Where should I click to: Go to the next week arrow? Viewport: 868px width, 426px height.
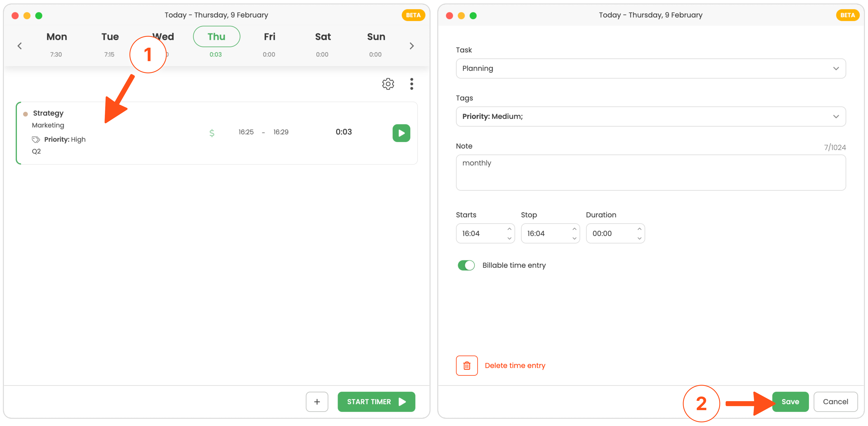coord(411,46)
